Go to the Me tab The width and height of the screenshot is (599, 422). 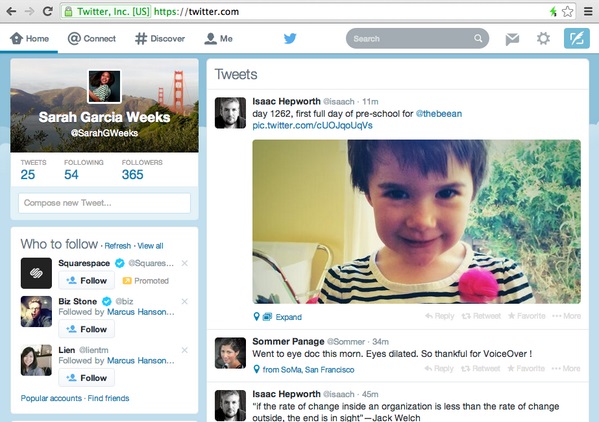(x=219, y=39)
